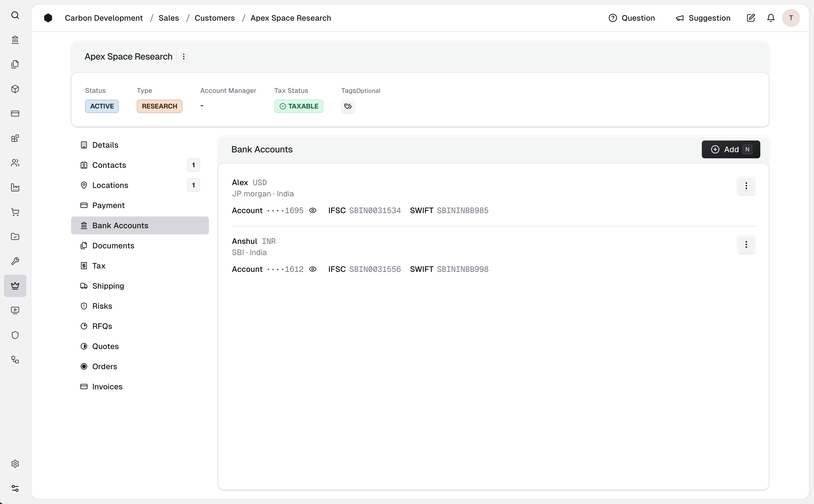This screenshot has width=814, height=504.
Task: Open the wrench tools sidebar icon
Action: click(x=15, y=261)
